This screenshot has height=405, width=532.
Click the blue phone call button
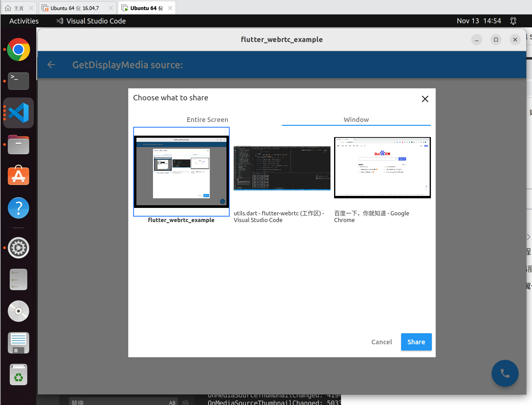click(505, 373)
